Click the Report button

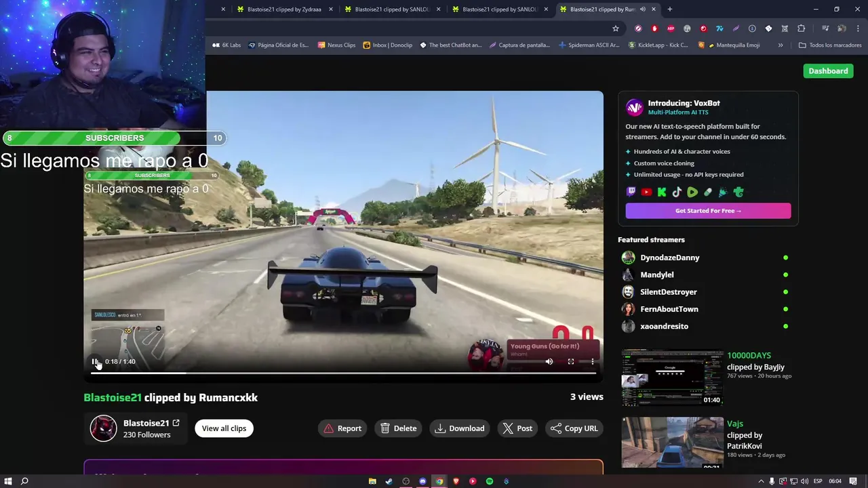click(342, 428)
